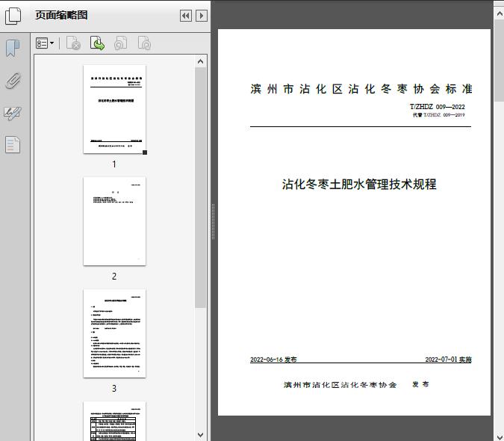This screenshot has height=441, width=504.
Task: Click the 页面缩略图 panel title
Action: 61,15
